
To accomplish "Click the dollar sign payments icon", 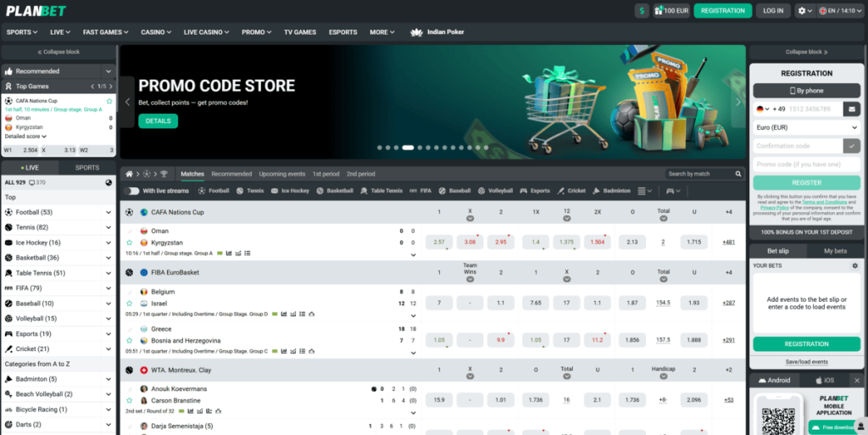I will [642, 11].
